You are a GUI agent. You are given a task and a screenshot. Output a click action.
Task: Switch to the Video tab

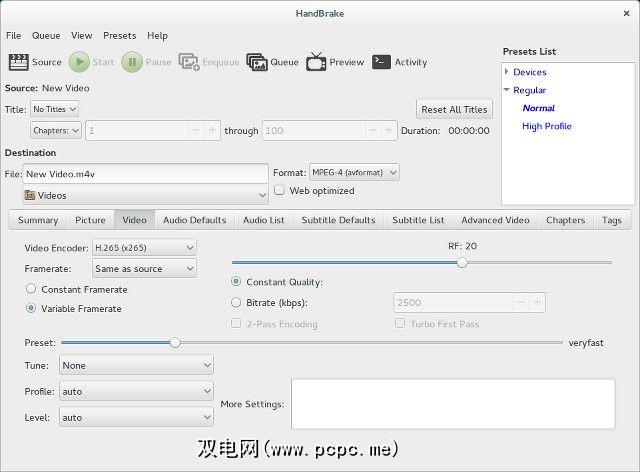135,220
